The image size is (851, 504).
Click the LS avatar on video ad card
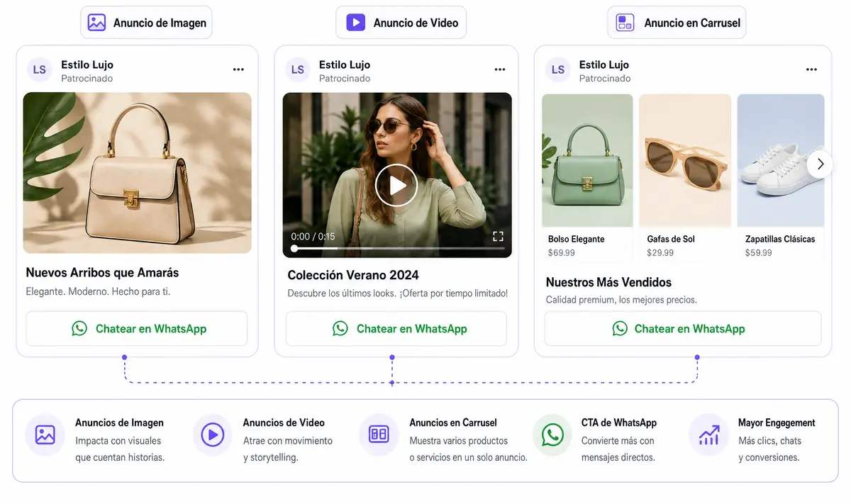coord(298,69)
